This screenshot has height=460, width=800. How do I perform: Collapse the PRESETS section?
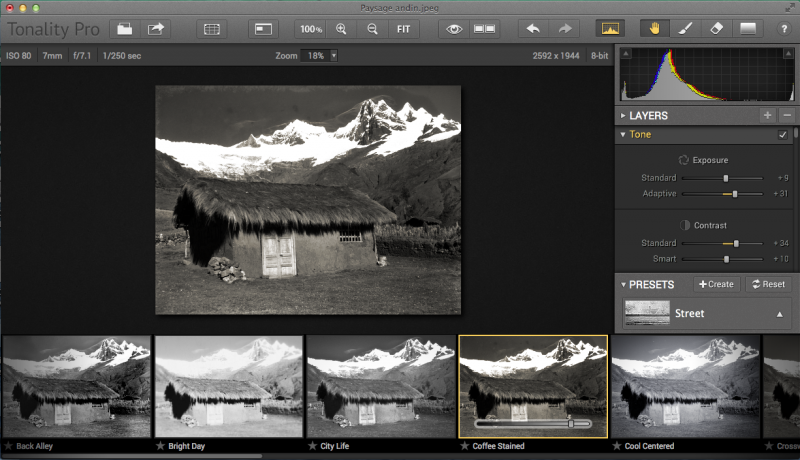click(x=623, y=285)
